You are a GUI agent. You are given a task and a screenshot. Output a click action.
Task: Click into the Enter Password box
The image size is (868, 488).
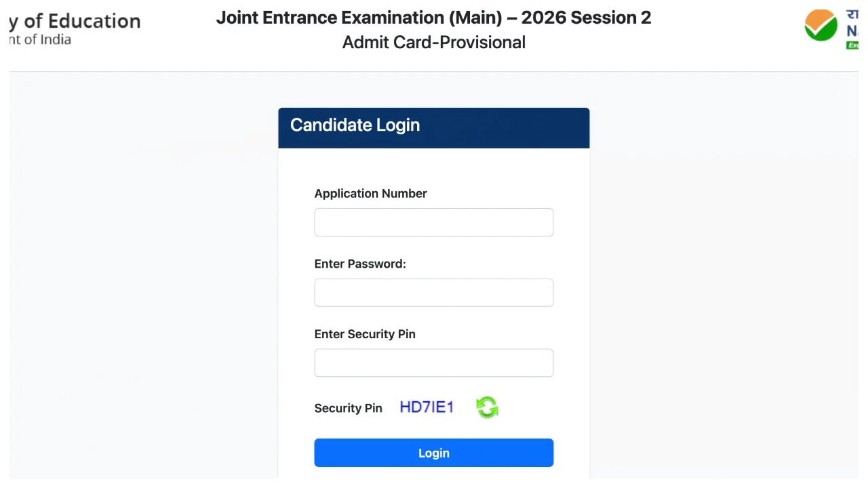[433, 293]
